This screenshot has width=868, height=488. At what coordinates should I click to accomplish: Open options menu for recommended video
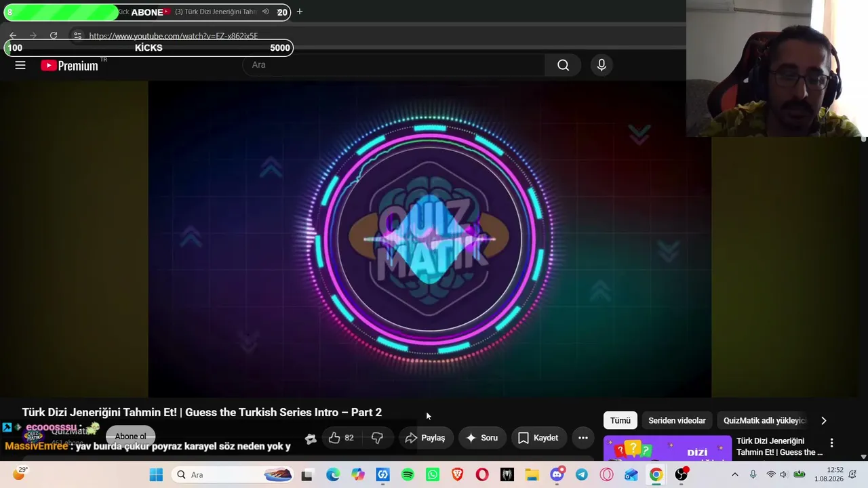(831, 443)
